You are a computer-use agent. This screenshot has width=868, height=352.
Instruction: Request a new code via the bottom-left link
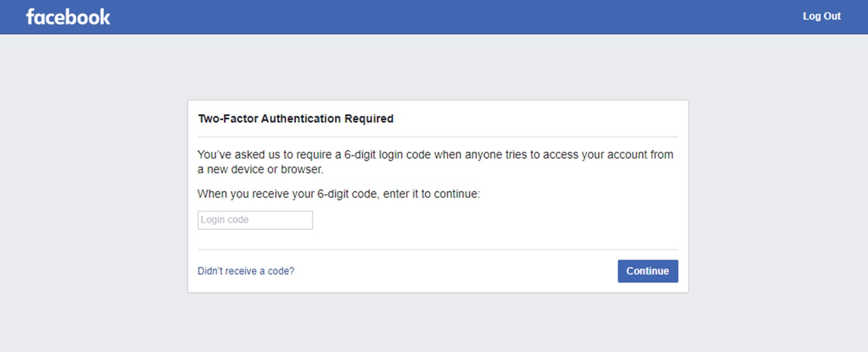tap(246, 271)
